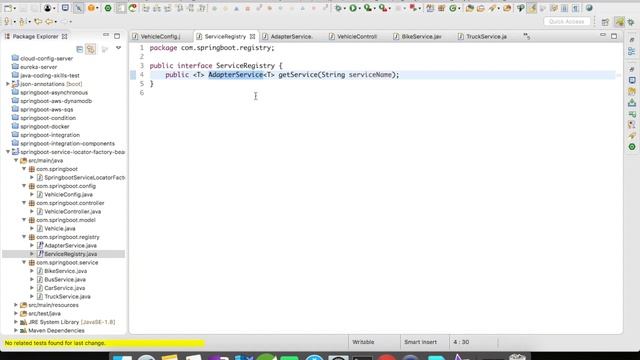640x360 pixels.
Task: Select Vehicle.java in Package Explorer
Action: click(60, 229)
